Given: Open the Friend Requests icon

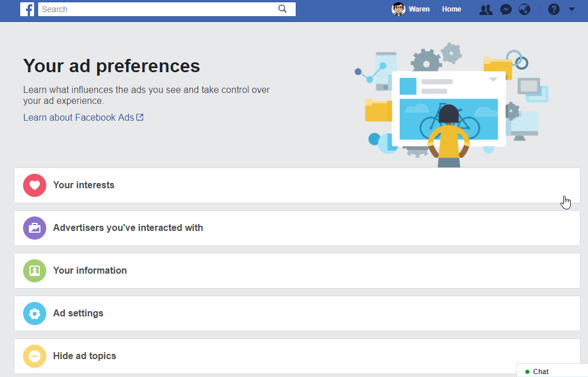Looking at the screenshot, I should pos(486,9).
